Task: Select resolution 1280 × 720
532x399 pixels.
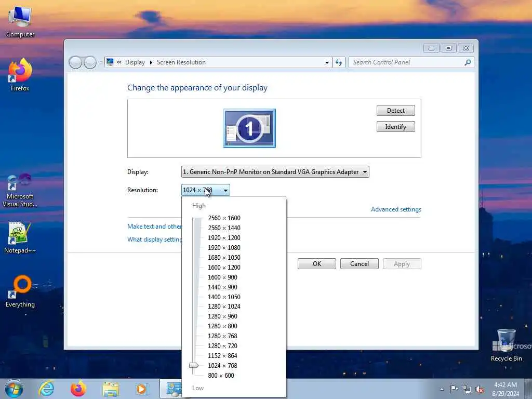Action: pos(222,345)
